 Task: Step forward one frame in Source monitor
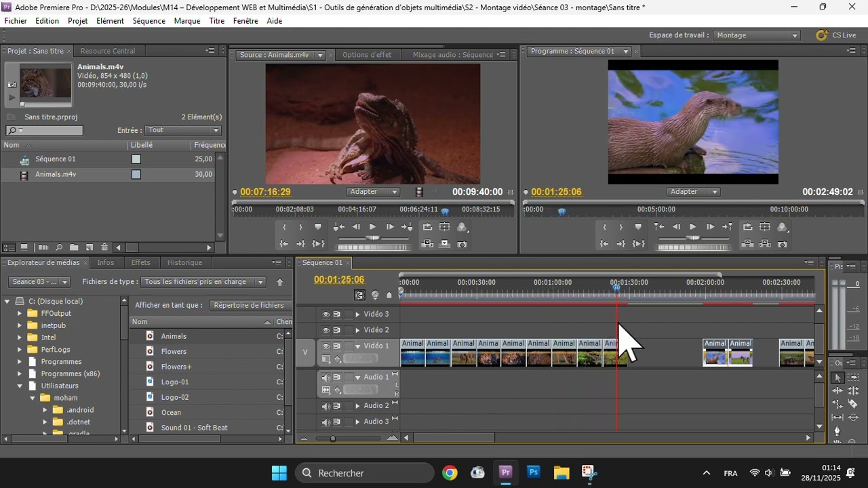[x=390, y=227]
